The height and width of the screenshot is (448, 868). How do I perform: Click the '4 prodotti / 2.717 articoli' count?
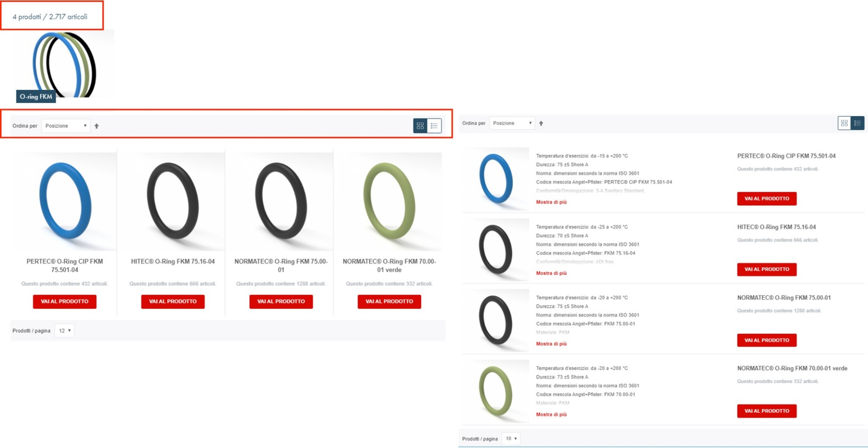pyautogui.click(x=50, y=17)
